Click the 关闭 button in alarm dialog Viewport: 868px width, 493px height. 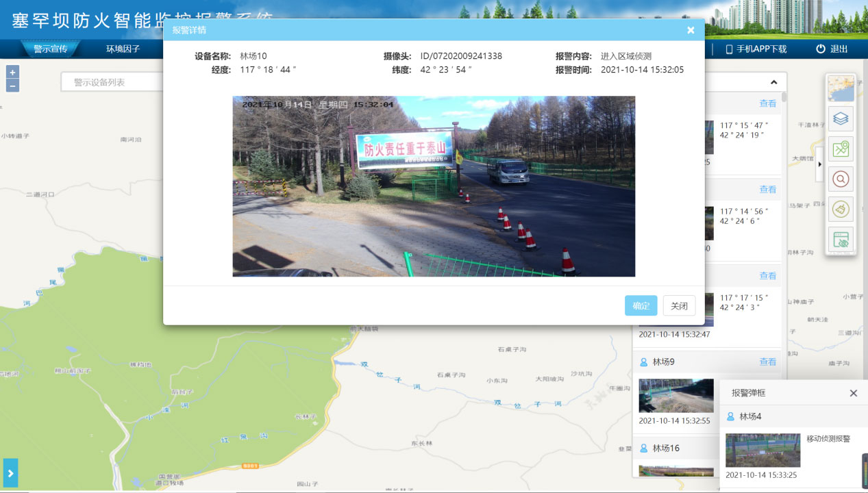tap(679, 305)
